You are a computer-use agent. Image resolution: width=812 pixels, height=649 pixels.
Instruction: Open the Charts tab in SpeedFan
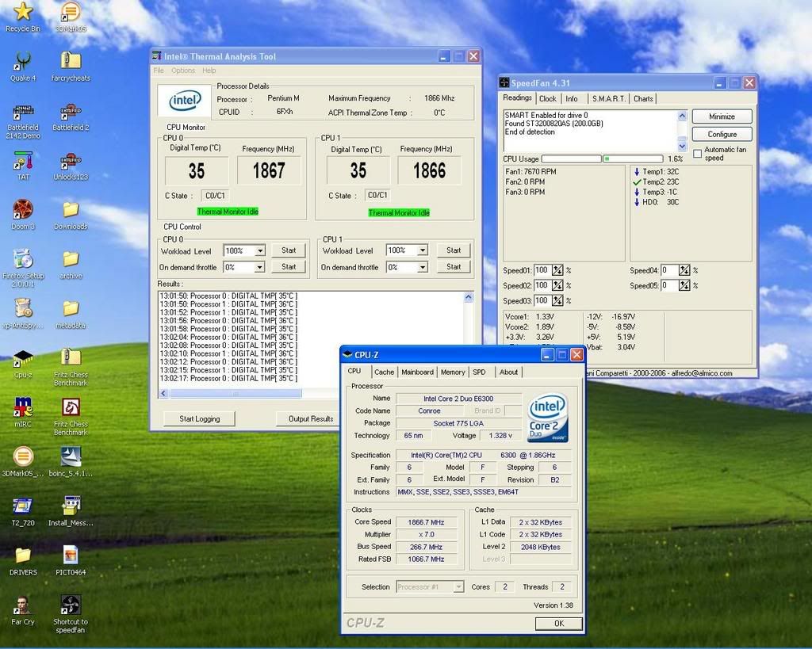(643, 98)
